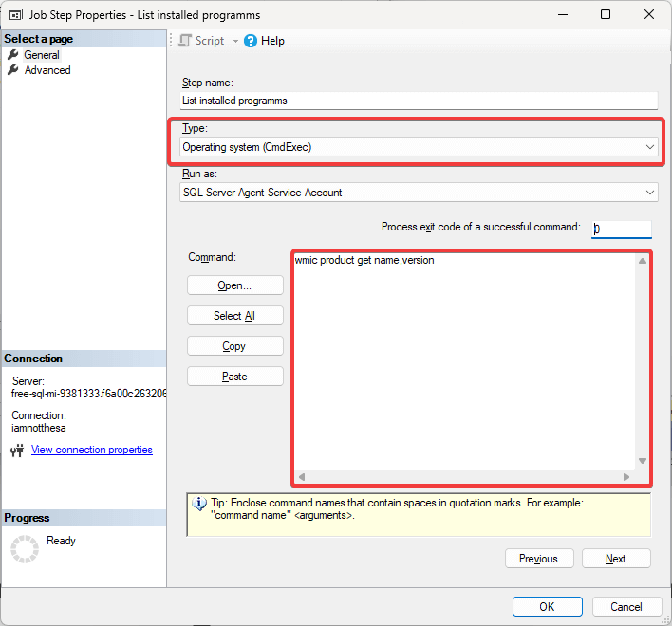Click the tip information icon
Image resolution: width=672 pixels, height=626 pixels.
(x=199, y=504)
